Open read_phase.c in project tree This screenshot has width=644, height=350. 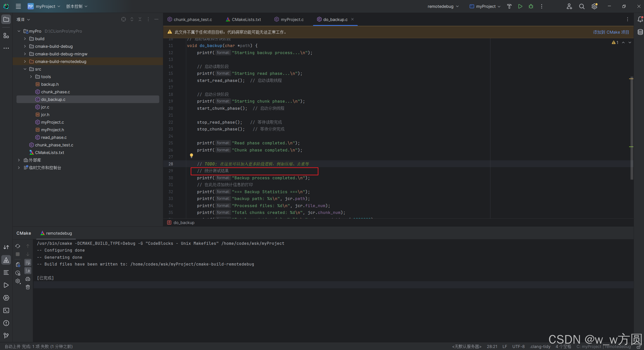pyautogui.click(x=54, y=137)
